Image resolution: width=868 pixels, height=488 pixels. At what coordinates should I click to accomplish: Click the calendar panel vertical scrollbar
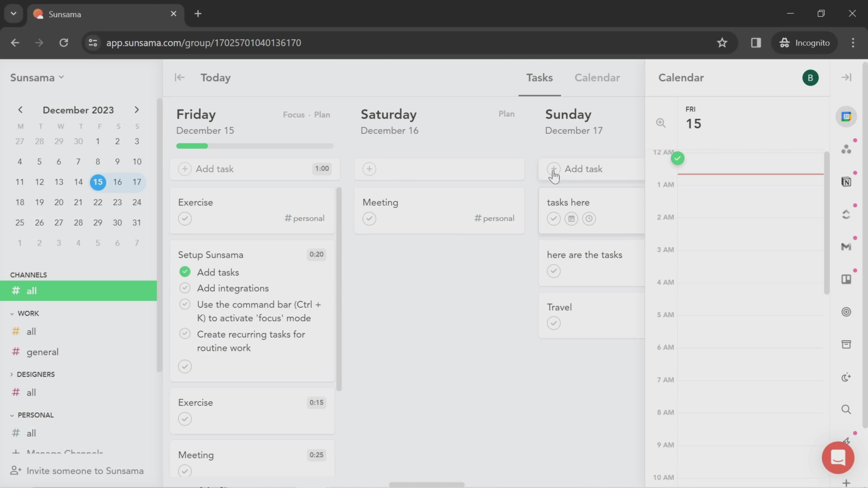pyautogui.click(x=826, y=223)
